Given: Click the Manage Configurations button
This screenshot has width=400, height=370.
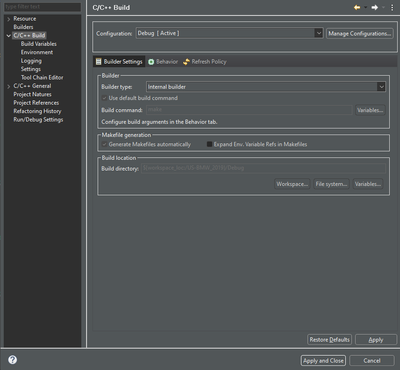Looking at the screenshot, I should point(360,33).
